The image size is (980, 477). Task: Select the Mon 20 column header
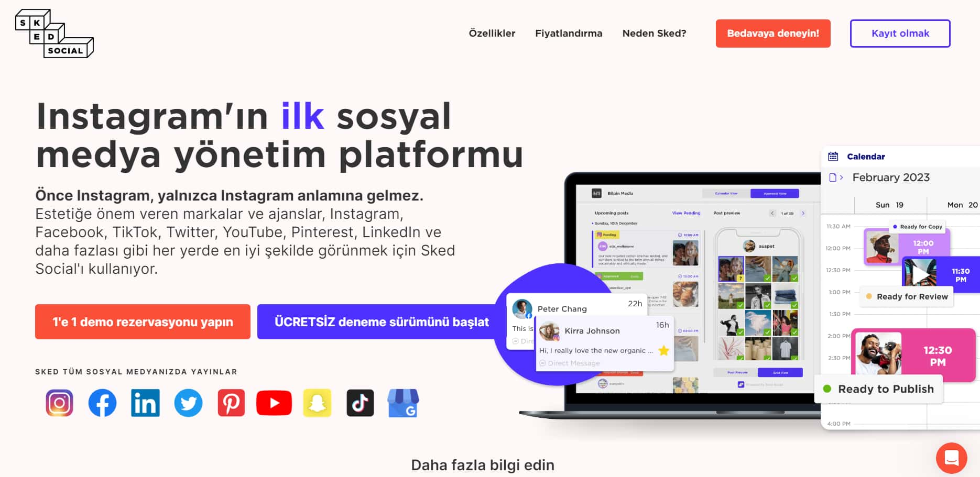tap(962, 205)
